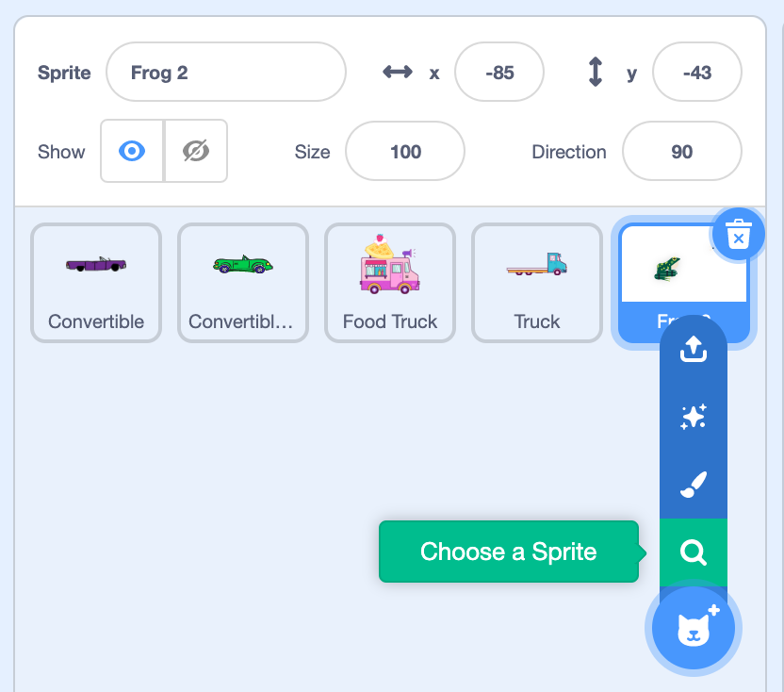Click the vertical y-position arrows icon

click(x=595, y=73)
